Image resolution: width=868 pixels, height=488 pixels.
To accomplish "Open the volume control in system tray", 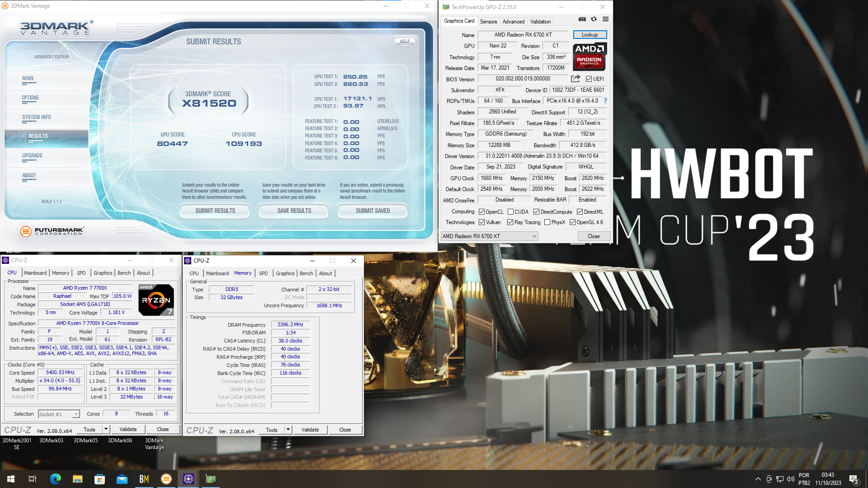I will (790, 479).
